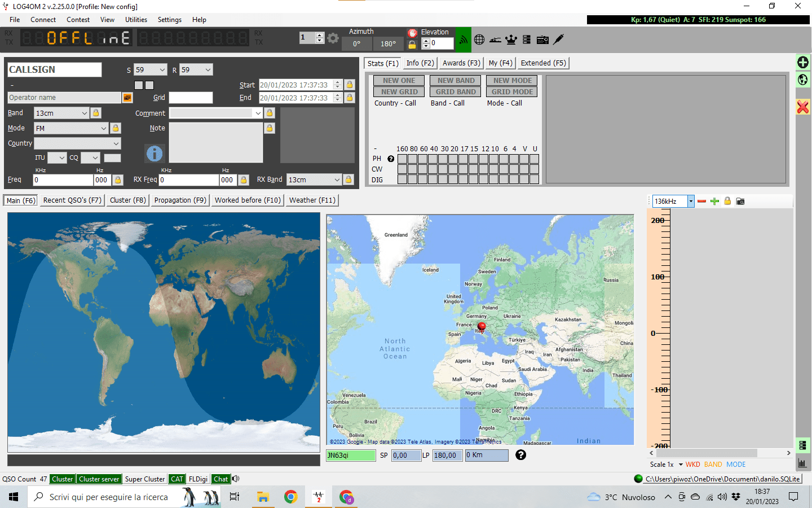Open Chrome from the Windows taskbar

pos(291,497)
